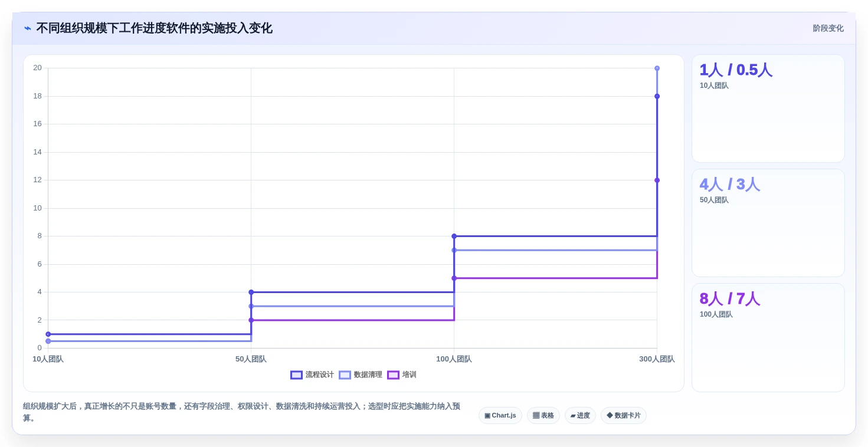
Task: Click the 阶段变化 label in the header
Action: [828, 28]
